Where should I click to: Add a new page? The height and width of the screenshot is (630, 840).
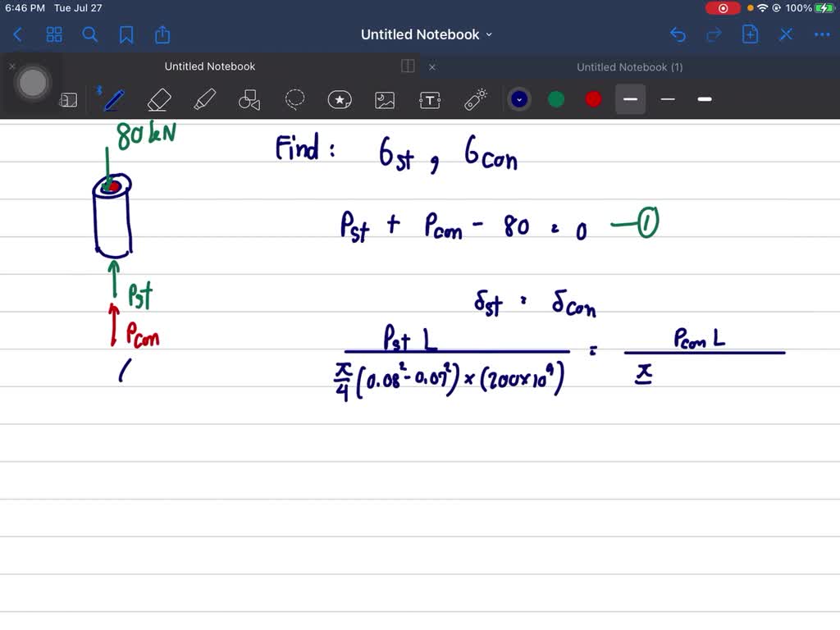pos(750,34)
